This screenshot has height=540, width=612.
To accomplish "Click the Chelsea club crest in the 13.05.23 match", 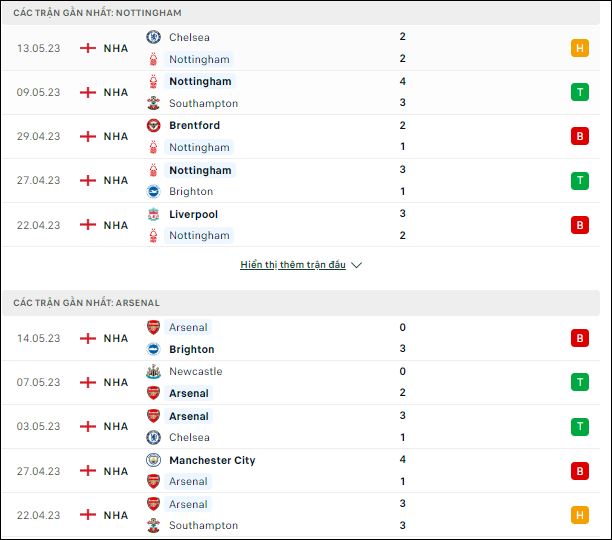I will click(x=153, y=37).
